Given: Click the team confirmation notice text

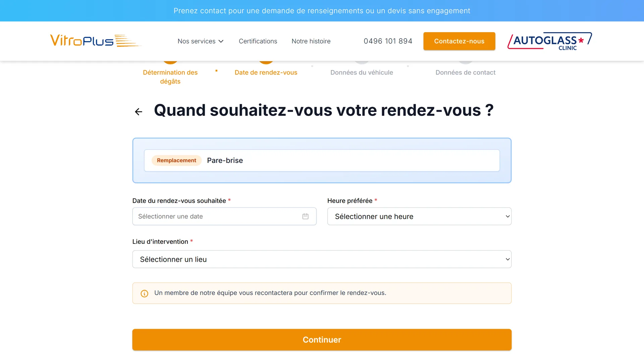Looking at the screenshot, I should (x=270, y=293).
